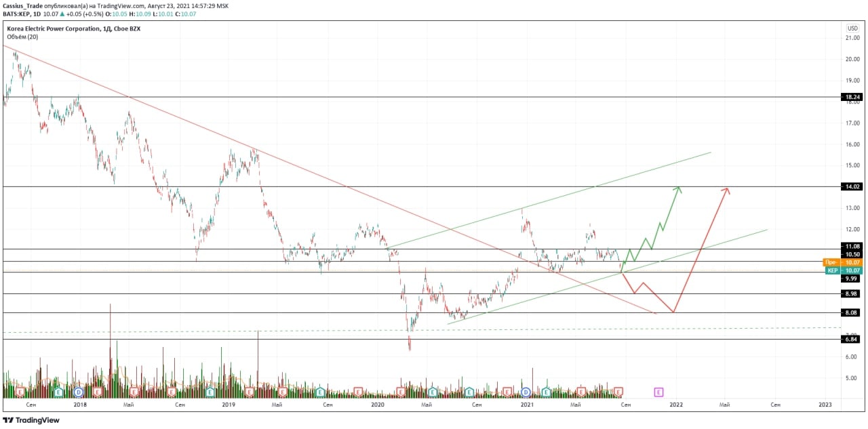Click the 14.02 horizontal level price label
Screen dimensions: 868x429
coord(852,186)
